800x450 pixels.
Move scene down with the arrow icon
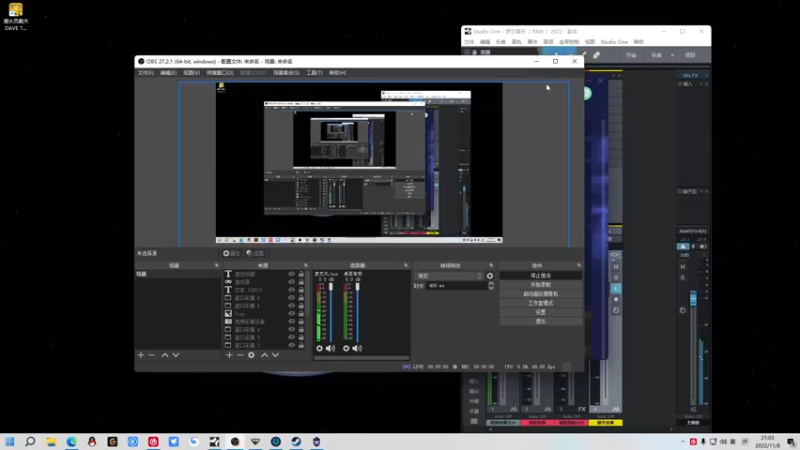176,355
